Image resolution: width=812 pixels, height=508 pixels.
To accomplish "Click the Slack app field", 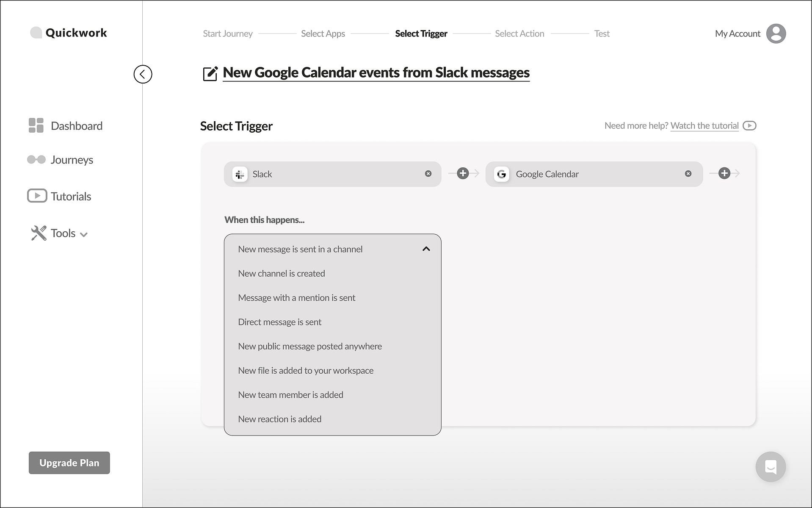I will pyautogui.click(x=333, y=174).
